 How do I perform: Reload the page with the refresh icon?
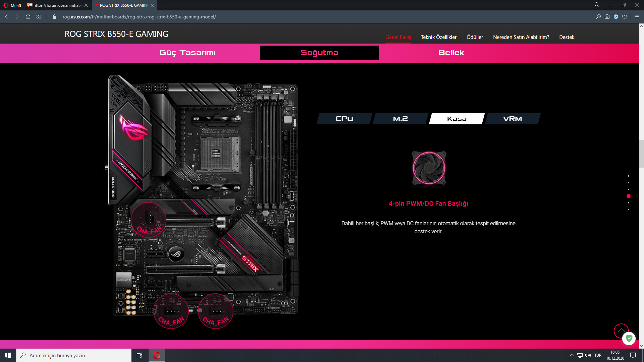tap(28, 17)
